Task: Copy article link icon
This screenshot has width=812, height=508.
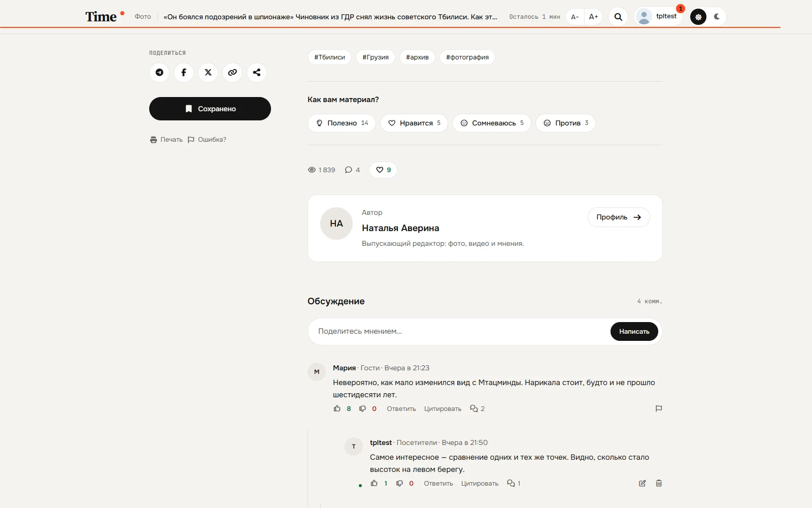Action: click(x=232, y=73)
